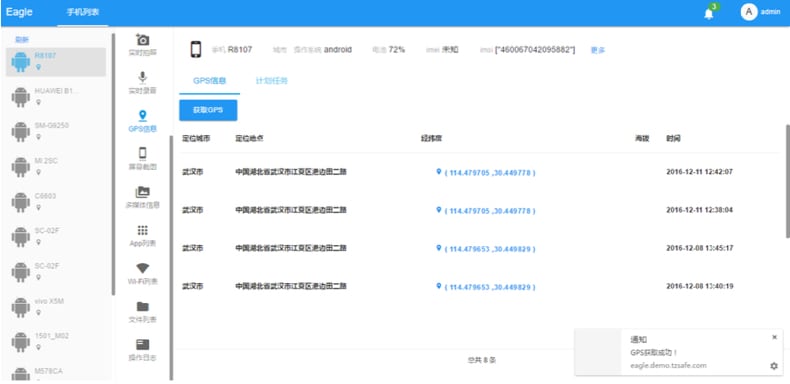The height and width of the screenshot is (384, 790).
Task: Click the time cell 2016-12-11 12:42:07
Action: click(700, 172)
